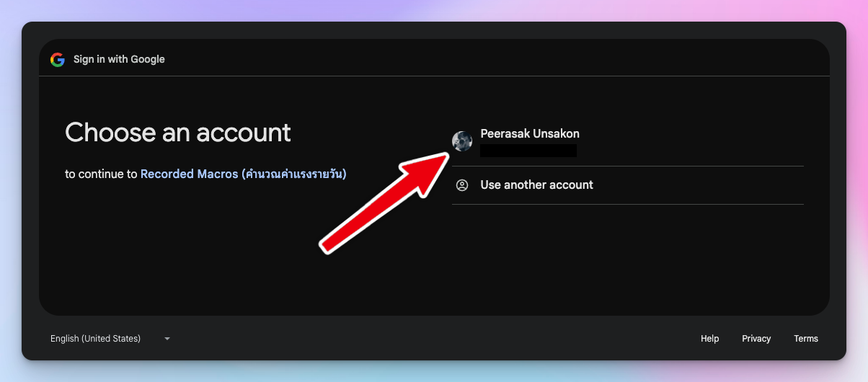Select the Peerasak Unsakon account name
This screenshot has height=382, width=868.
click(x=530, y=133)
